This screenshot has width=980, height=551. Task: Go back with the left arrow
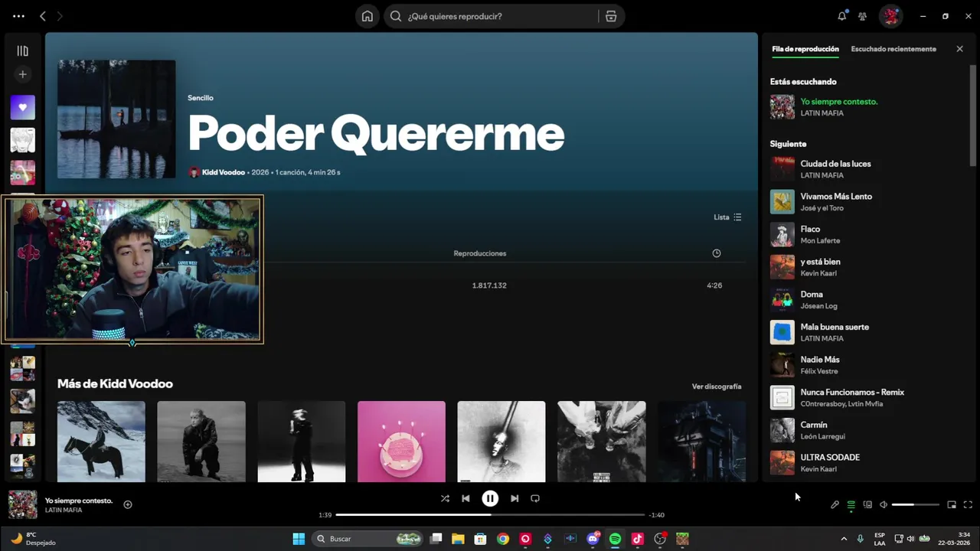coord(43,16)
